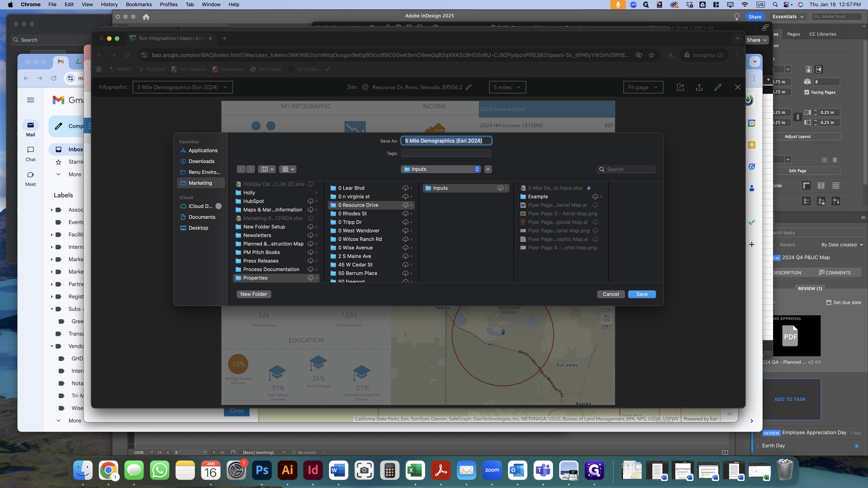Open the Properties folder
The width and height of the screenshot is (868, 488).
(276, 278)
